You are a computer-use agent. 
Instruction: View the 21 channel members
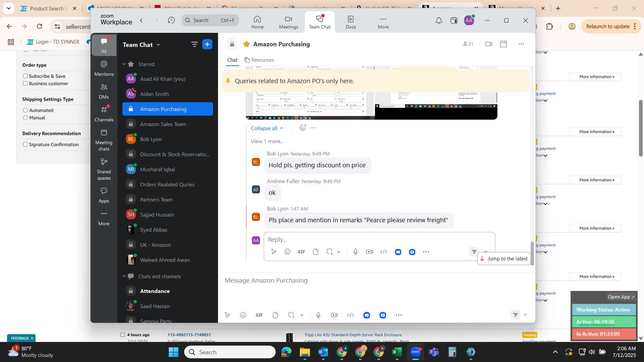click(x=468, y=44)
